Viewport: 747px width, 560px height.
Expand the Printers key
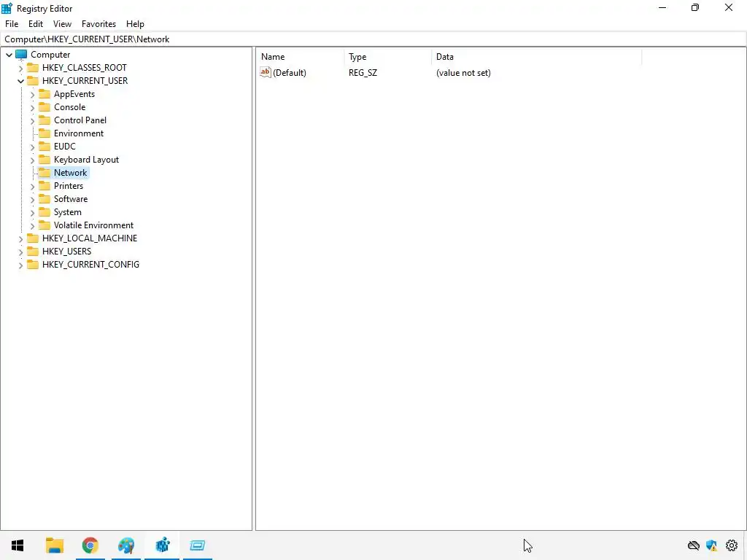32,186
